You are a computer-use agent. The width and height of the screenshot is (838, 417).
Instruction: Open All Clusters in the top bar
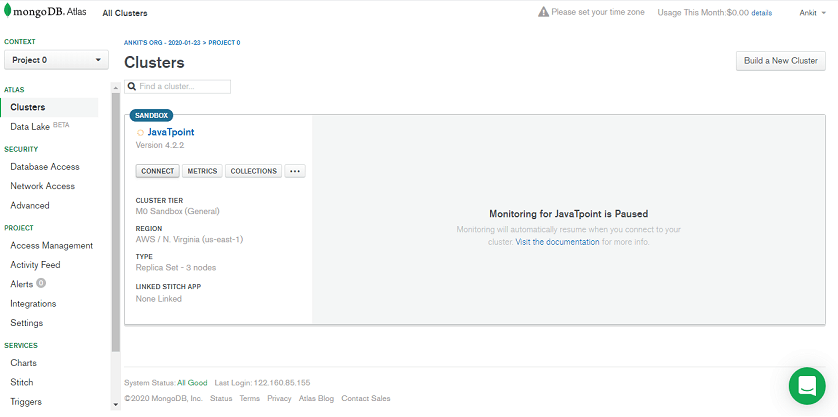click(x=125, y=13)
